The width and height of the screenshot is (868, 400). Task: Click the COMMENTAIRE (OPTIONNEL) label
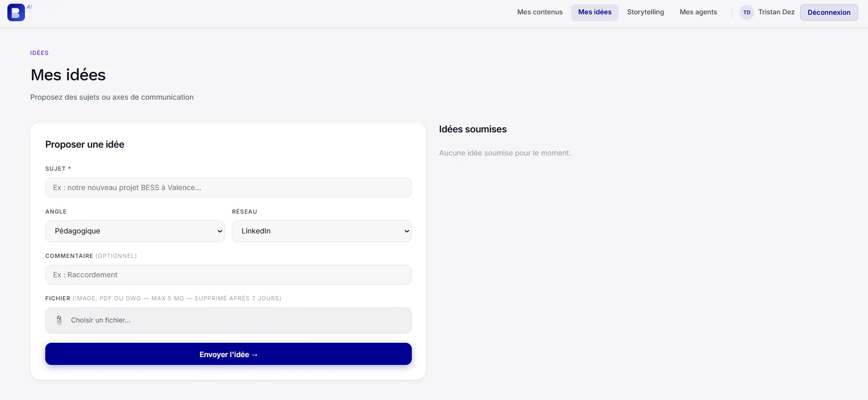[x=91, y=256]
